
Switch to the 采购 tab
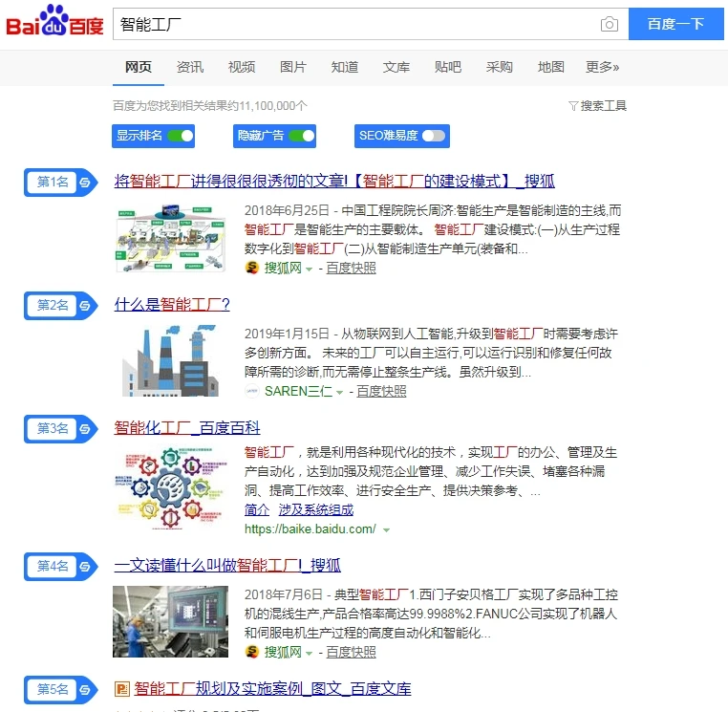click(499, 67)
